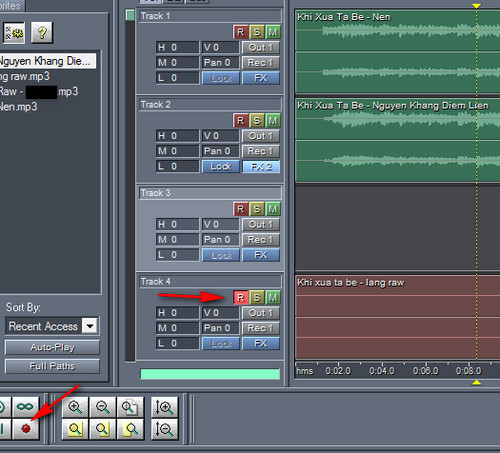
Task: Solo Track 4 with the S button
Action: point(257,297)
